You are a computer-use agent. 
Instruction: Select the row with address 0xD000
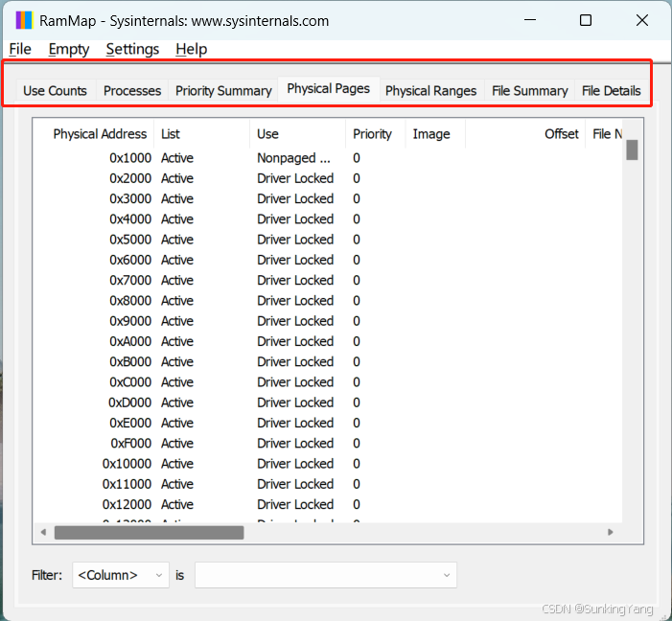click(x=328, y=402)
